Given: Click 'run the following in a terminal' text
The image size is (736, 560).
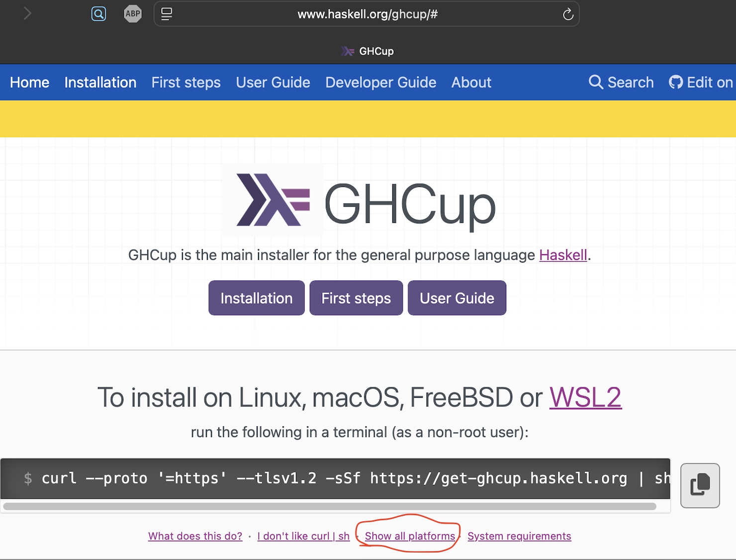Looking at the screenshot, I should [x=360, y=432].
